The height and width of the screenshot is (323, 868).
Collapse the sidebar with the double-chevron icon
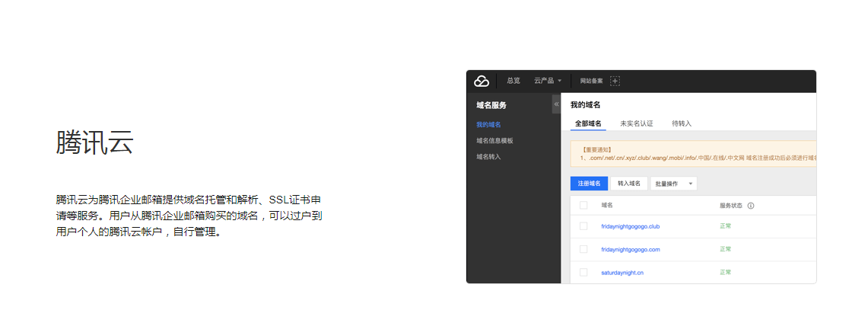[556, 104]
